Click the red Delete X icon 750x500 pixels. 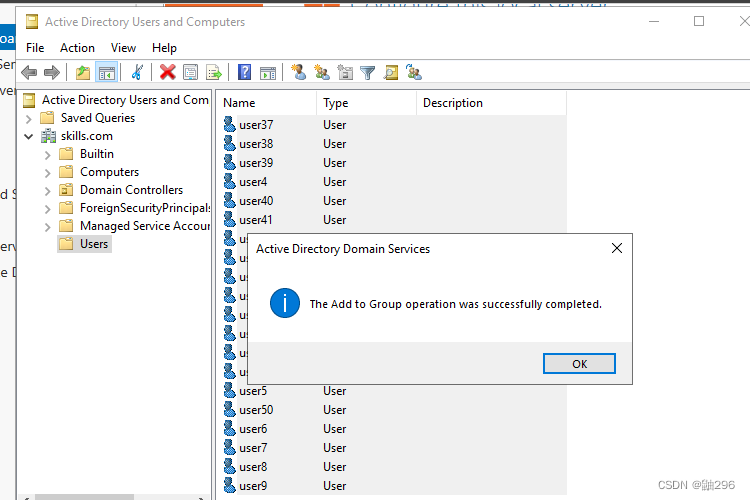[167, 72]
